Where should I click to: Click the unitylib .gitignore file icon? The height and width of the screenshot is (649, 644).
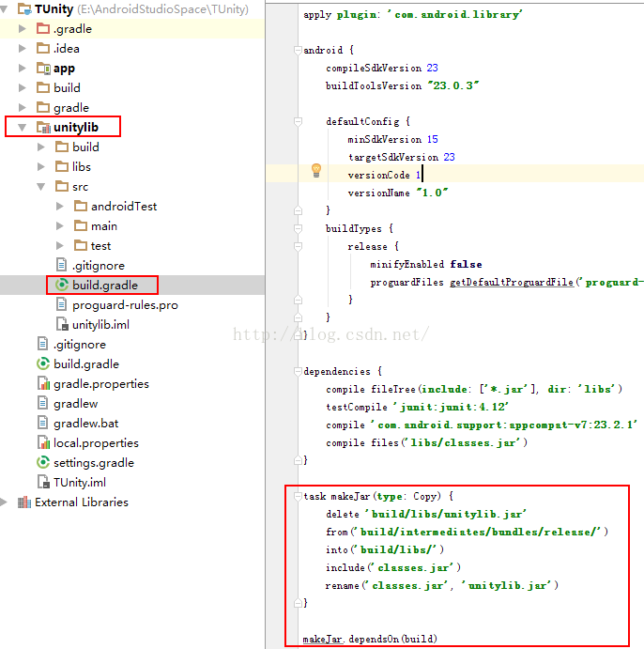point(61,265)
